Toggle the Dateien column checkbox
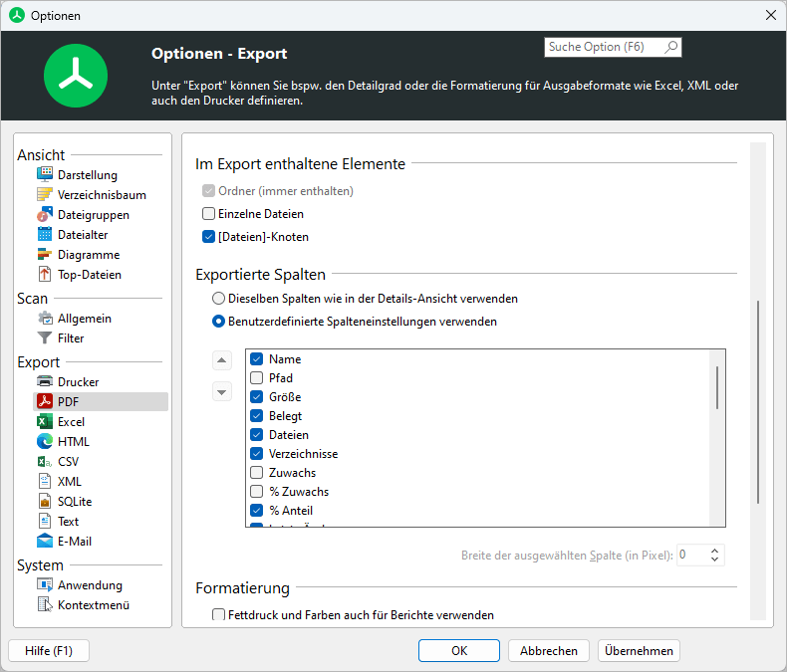The image size is (787, 672). pos(256,435)
